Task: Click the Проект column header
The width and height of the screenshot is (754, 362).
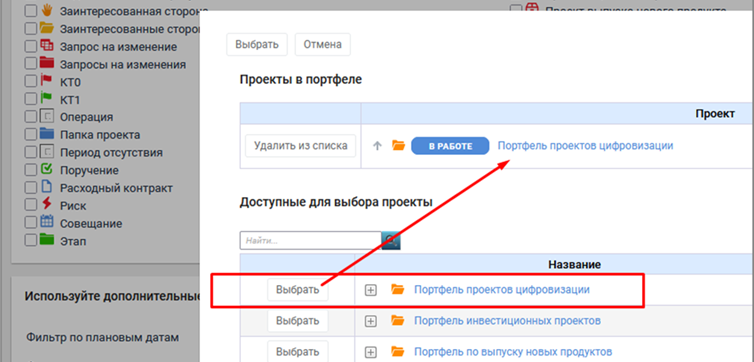Action: [715, 114]
